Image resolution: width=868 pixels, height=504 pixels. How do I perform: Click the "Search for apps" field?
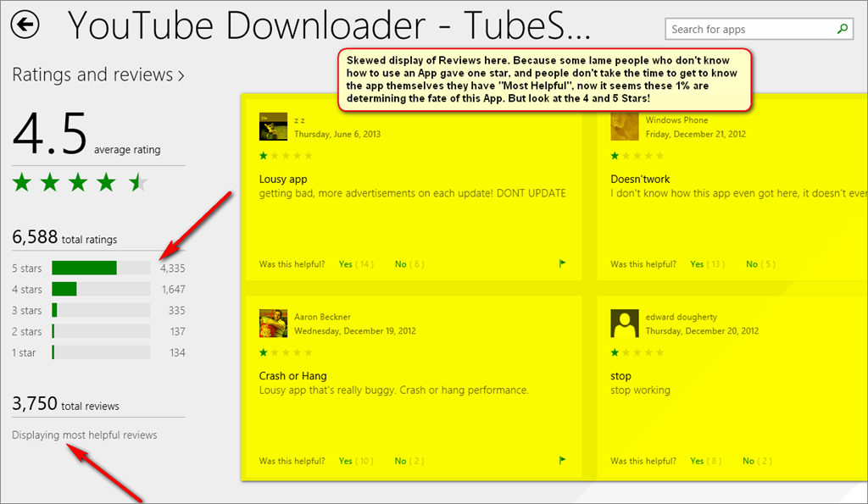pos(748,30)
